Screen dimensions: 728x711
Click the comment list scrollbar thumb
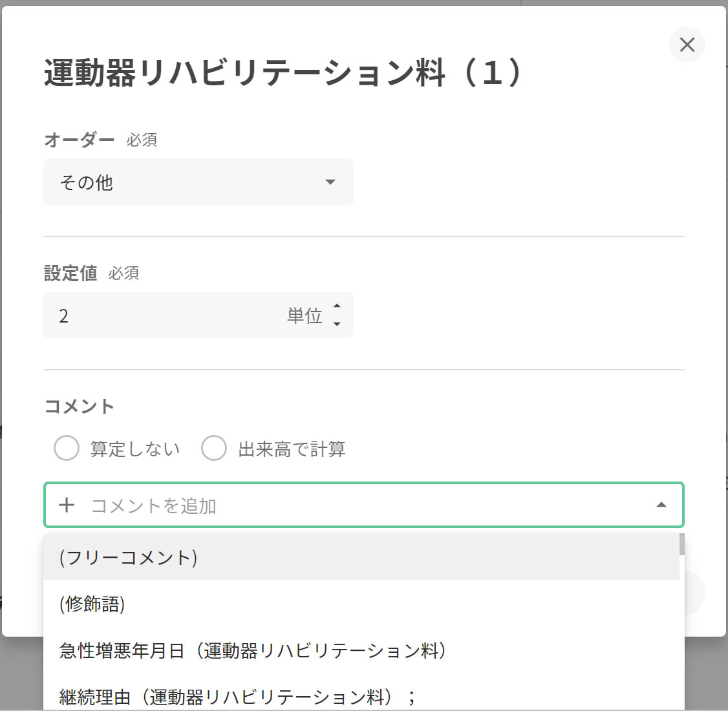pyautogui.click(x=681, y=545)
